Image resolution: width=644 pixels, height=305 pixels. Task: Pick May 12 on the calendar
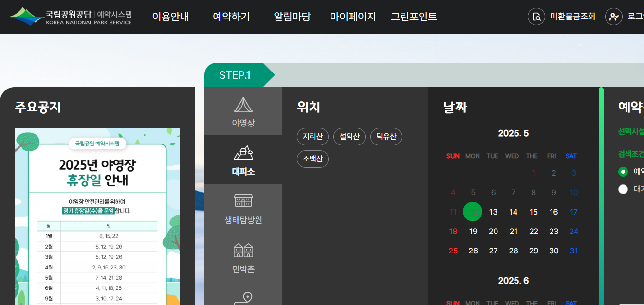472,212
